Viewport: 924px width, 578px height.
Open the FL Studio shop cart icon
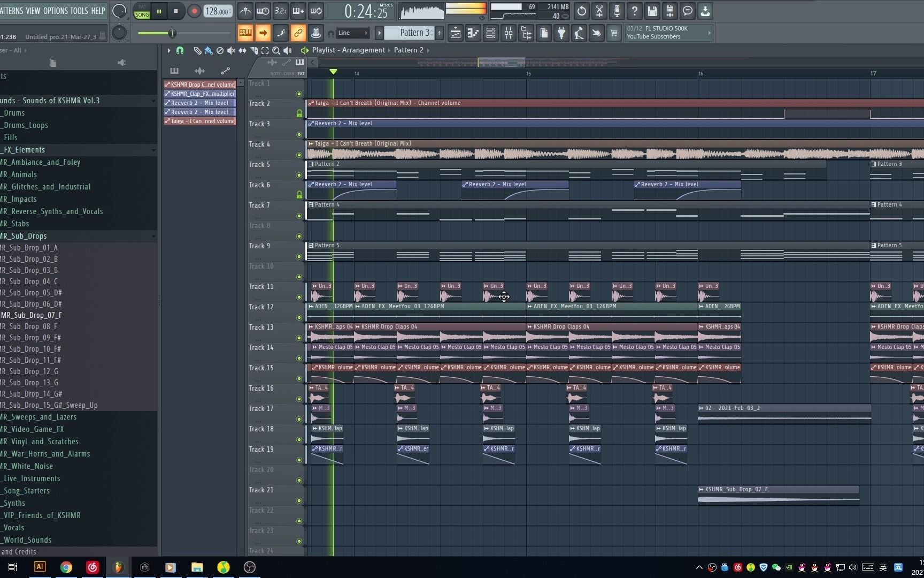(x=614, y=33)
